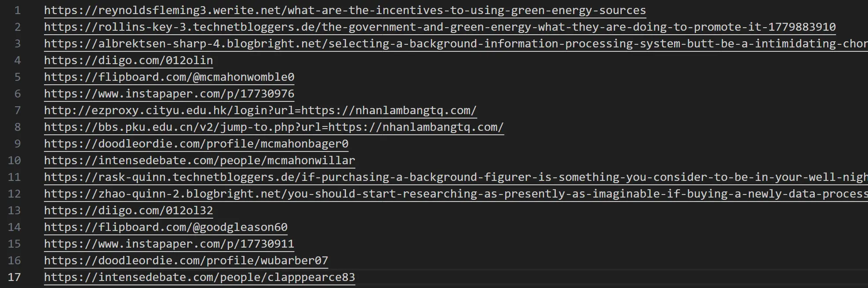Screen dimensions: 868x288
Task: Click the diigo.com/012ol32 link
Action: click(128, 211)
